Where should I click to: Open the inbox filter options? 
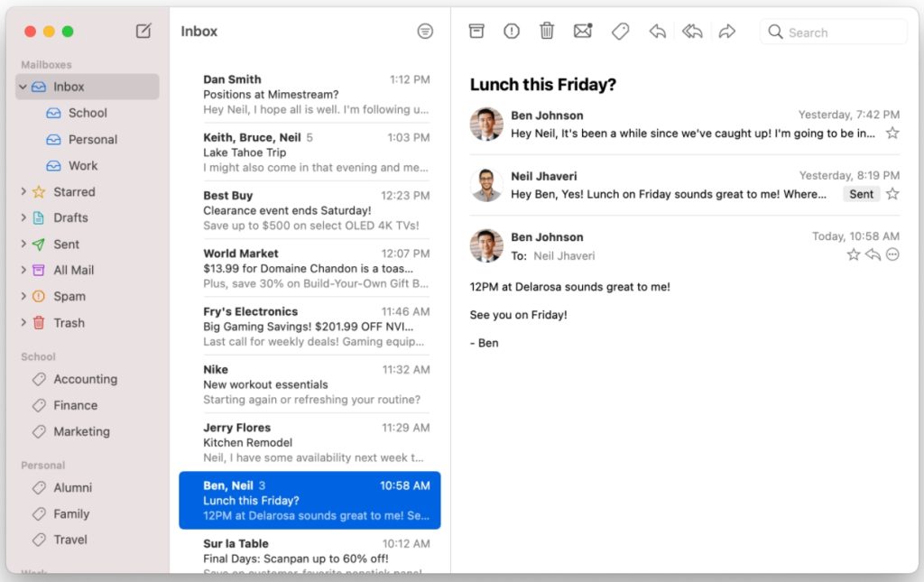point(425,32)
